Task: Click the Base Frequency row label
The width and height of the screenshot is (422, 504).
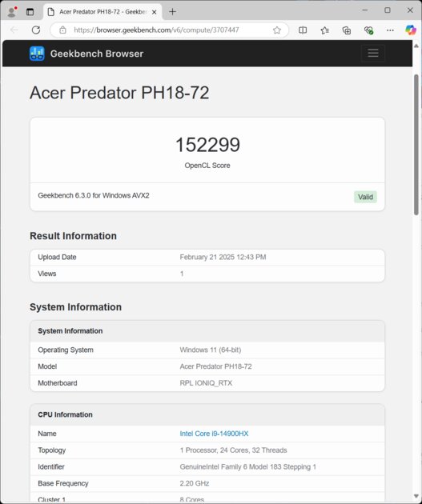Action: pyautogui.click(x=62, y=483)
